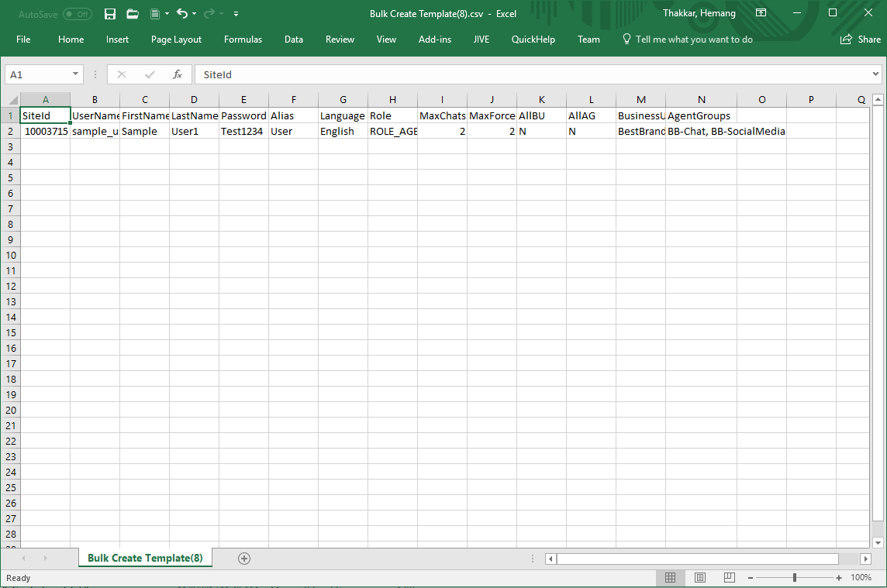Expand the Name Box dropdown
The height and width of the screenshot is (588, 887).
tap(75, 74)
